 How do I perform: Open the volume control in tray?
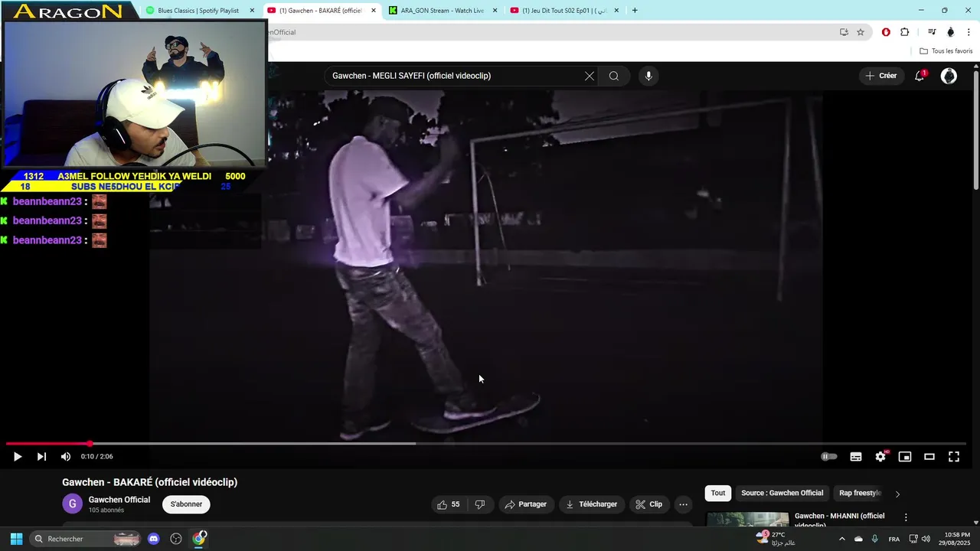[x=925, y=539]
